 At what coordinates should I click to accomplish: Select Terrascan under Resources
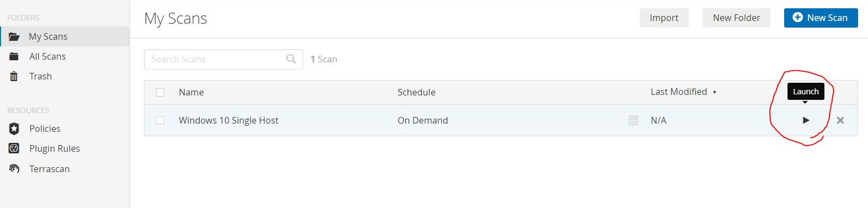[50, 169]
